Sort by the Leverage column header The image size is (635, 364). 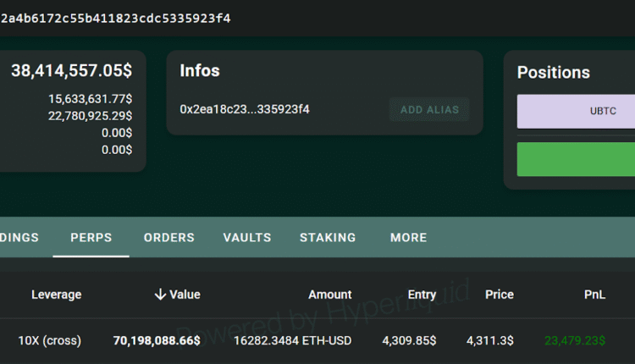pos(57,295)
